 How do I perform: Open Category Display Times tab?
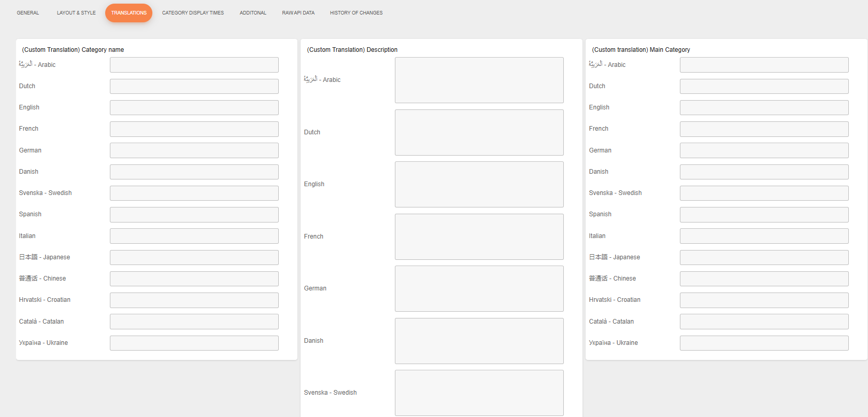pos(193,13)
